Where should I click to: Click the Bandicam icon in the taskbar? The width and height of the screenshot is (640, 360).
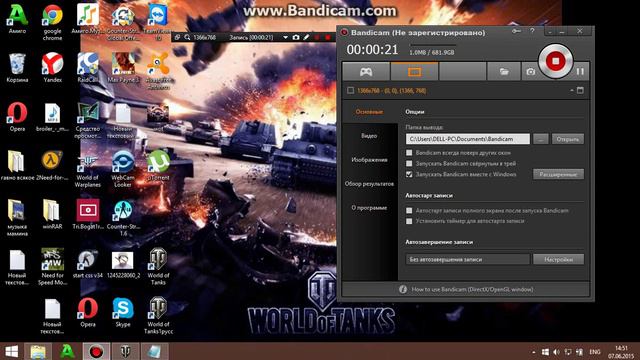(96, 351)
